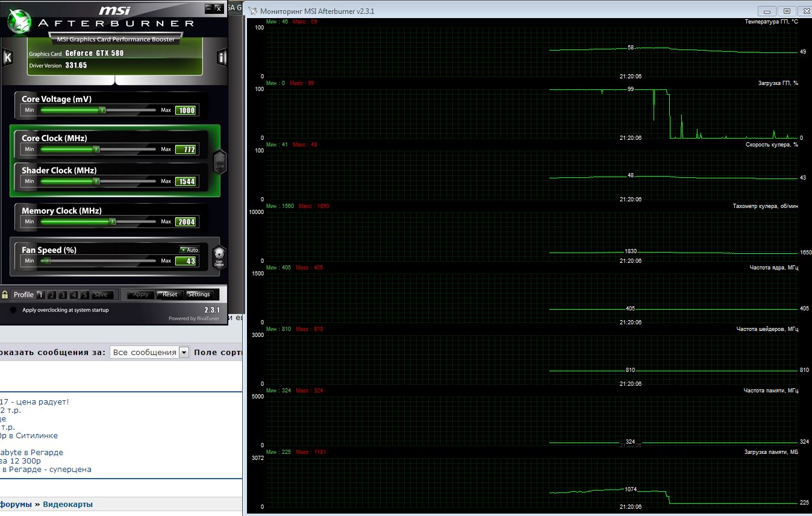Select profile slot 3
This screenshot has width=812, height=516.
[x=63, y=295]
